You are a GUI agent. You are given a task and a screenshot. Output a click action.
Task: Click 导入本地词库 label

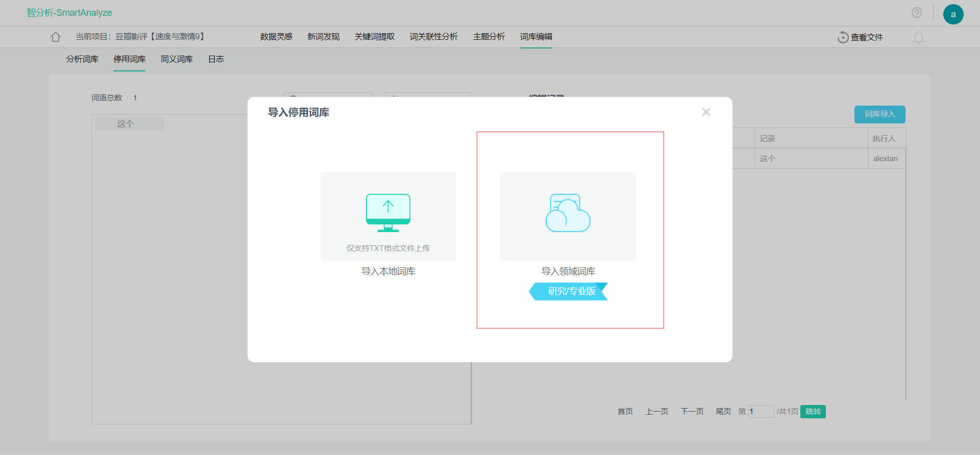pyautogui.click(x=388, y=271)
